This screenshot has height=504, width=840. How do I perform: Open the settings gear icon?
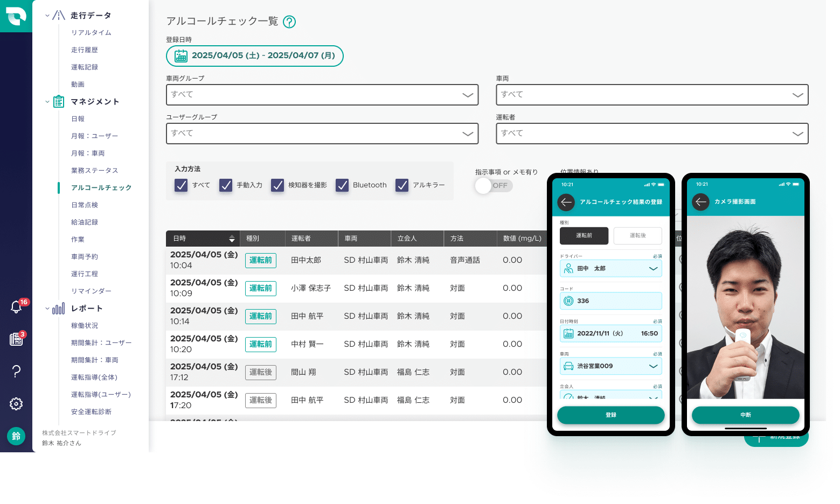[16, 404]
